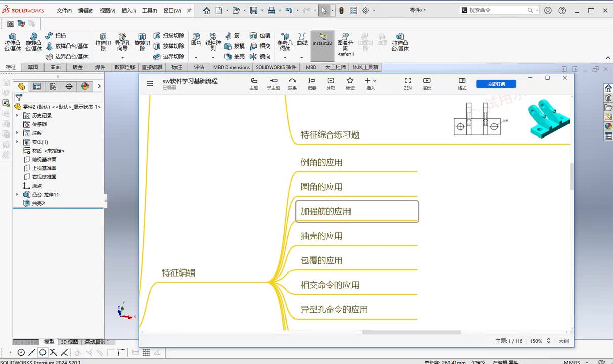Toggle the 格式 format panel
The image size is (613, 364).
pos(462,83)
